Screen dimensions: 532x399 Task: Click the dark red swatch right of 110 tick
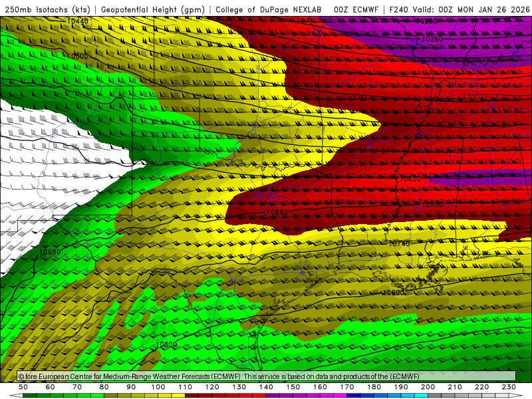click(x=192, y=396)
